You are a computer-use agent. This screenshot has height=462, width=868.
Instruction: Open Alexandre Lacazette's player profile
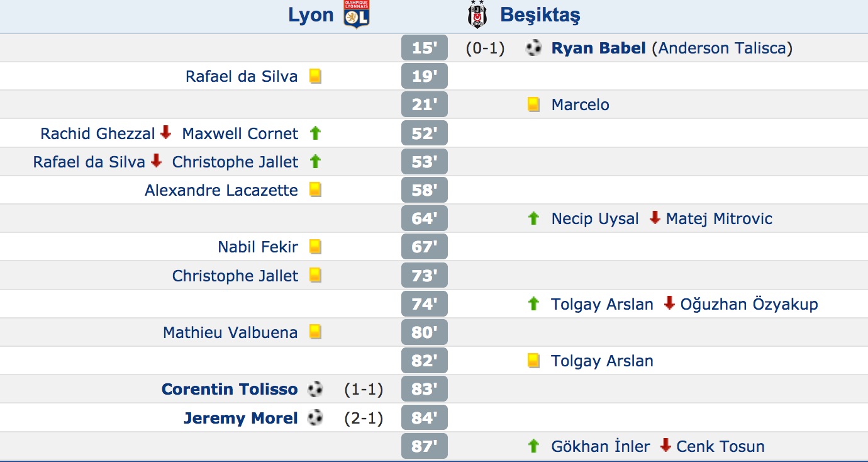[x=221, y=190]
